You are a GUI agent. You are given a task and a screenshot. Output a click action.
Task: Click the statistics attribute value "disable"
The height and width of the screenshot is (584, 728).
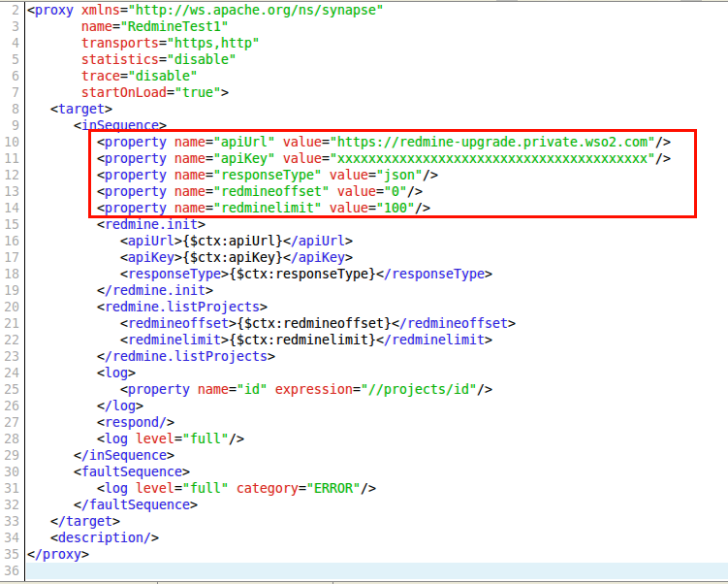pyautogui.click(x=202, y=59)
